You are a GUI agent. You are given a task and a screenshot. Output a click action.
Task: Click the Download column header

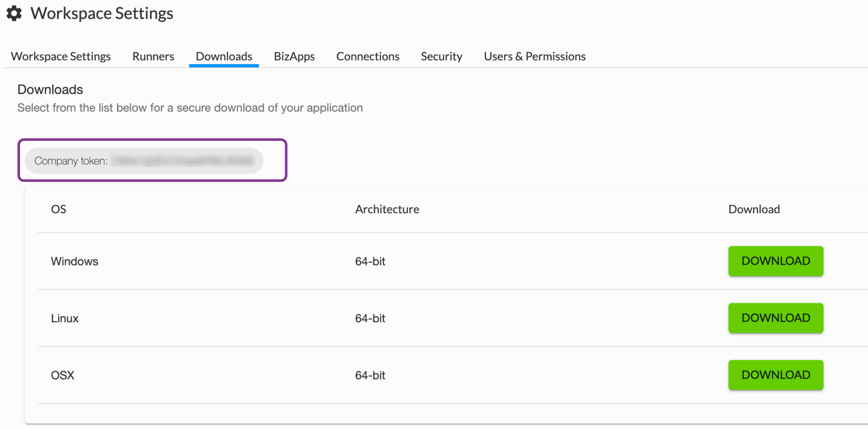tap(754, 209)
